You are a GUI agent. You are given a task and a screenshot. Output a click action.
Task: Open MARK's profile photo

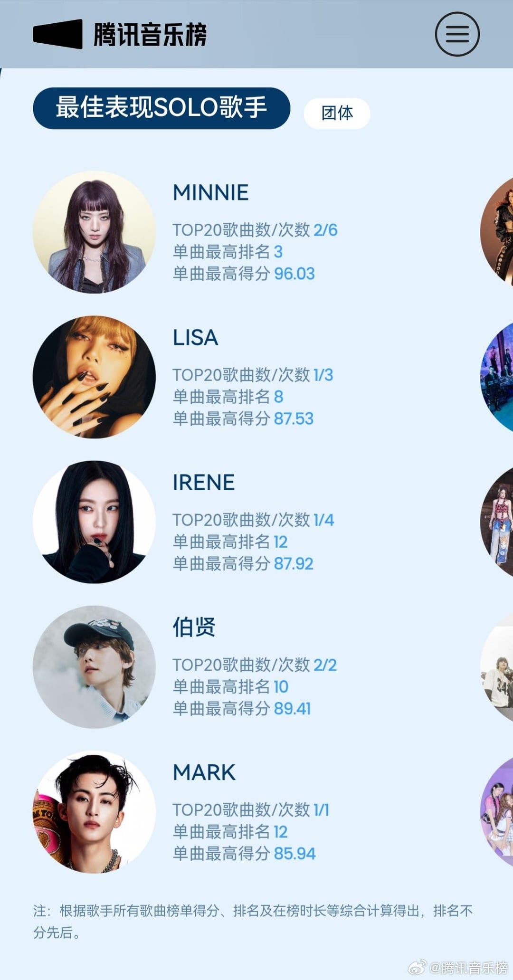tap(94, 812)
